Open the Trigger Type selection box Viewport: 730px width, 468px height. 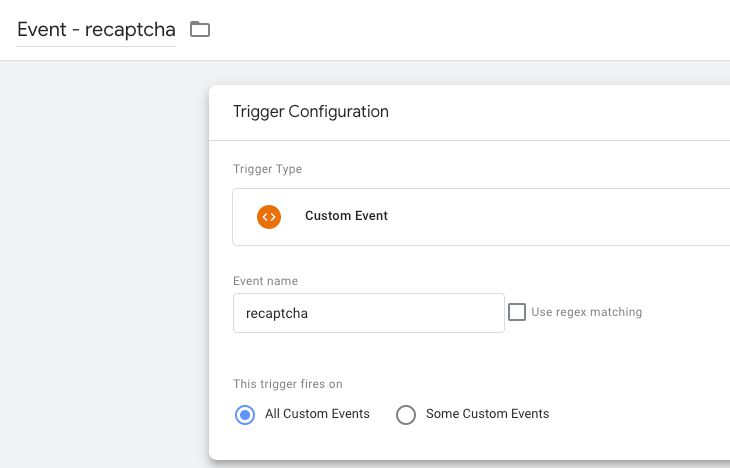[x=481, y=217]
